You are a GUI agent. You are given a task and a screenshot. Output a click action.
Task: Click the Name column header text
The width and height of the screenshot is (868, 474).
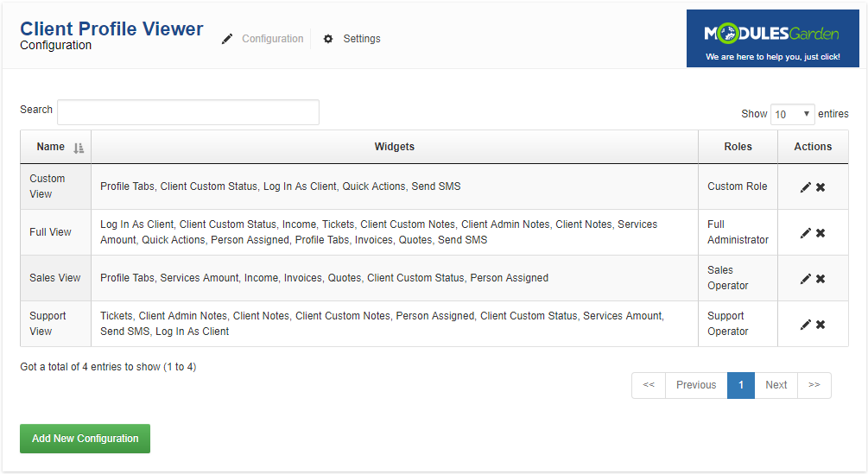tap(50, 147)
